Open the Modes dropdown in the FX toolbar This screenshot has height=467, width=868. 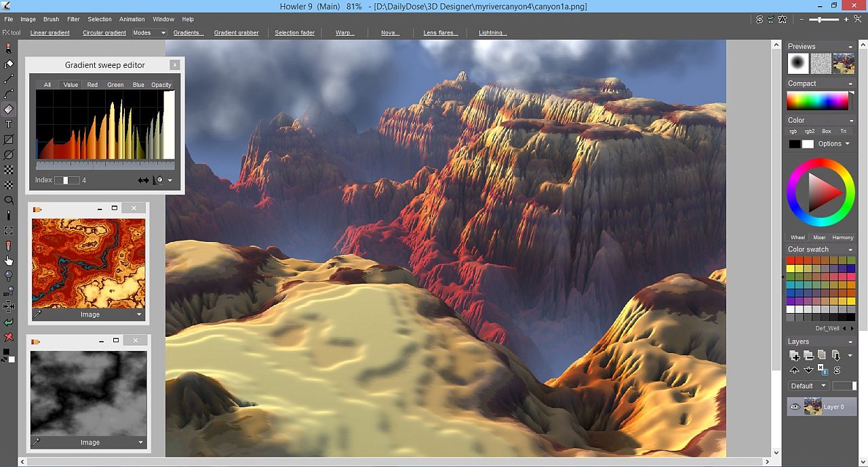149,33
